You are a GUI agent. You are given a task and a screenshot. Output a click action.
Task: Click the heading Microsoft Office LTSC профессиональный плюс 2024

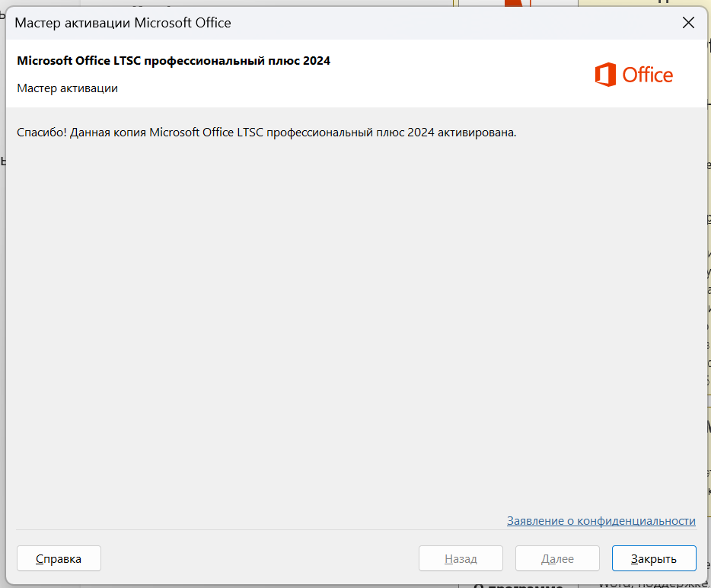pos(174,61)
